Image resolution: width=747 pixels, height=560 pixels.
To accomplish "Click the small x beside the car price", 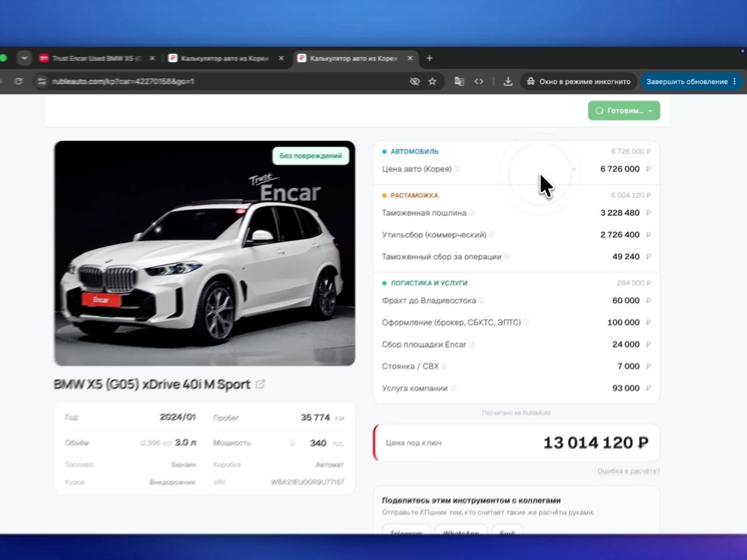I will click(574, 169).
